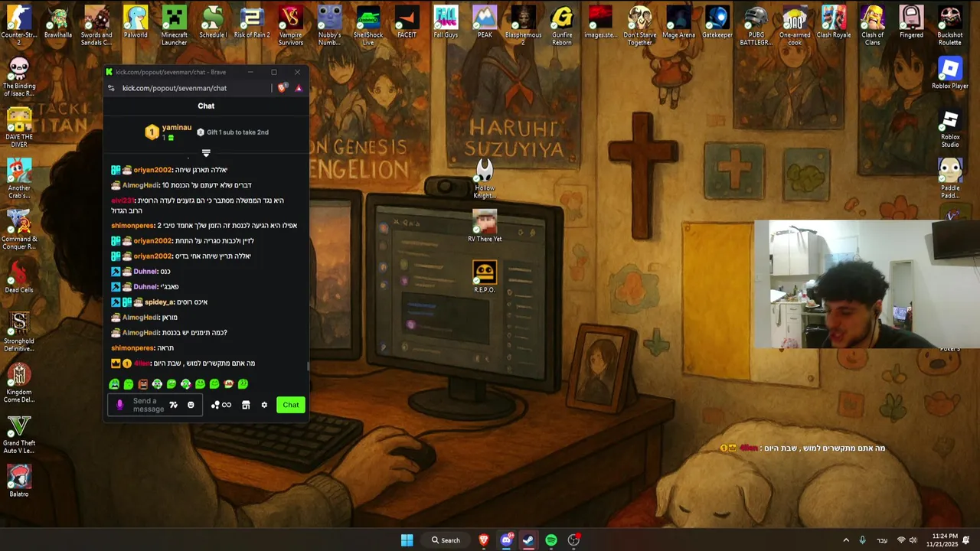980x551 pixels.
Task: Open the Counter-Strike 2 desktop shortcut
Action: click(19, 25)
